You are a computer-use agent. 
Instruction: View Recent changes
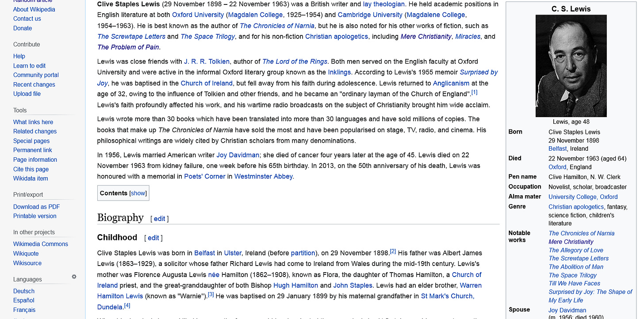34,84
